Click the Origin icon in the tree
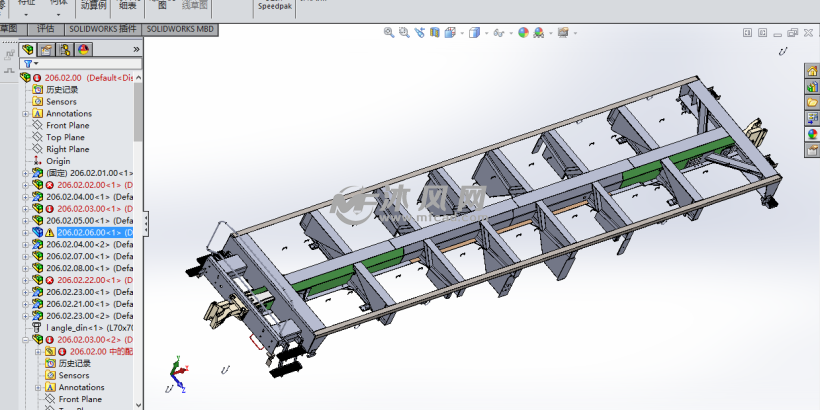 click(x=37, y=161)
